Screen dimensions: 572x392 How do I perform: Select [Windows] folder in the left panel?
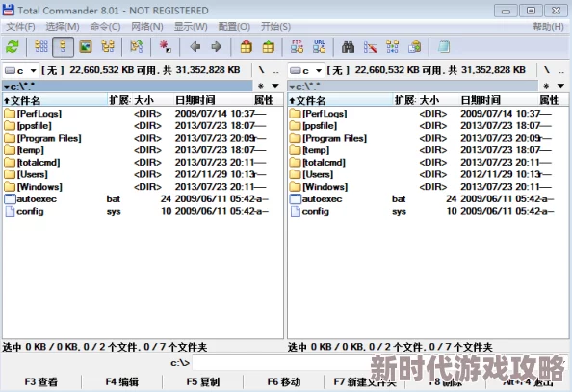143,187
